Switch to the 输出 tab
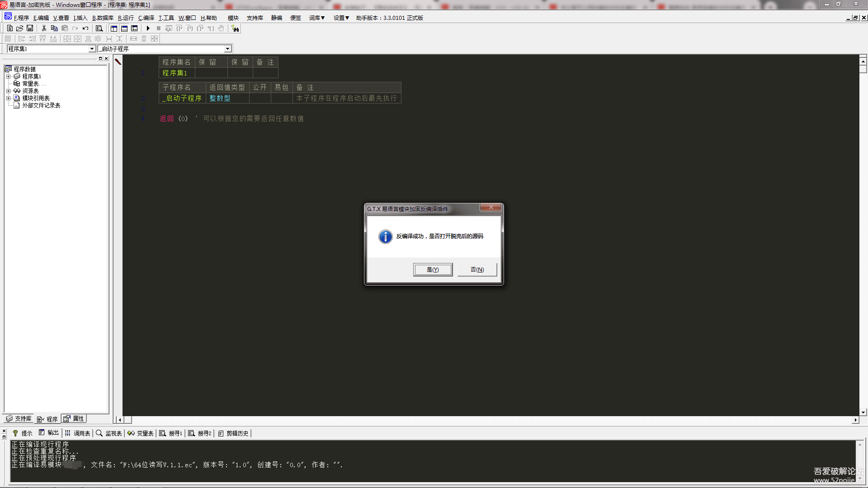 pos(49,433)
